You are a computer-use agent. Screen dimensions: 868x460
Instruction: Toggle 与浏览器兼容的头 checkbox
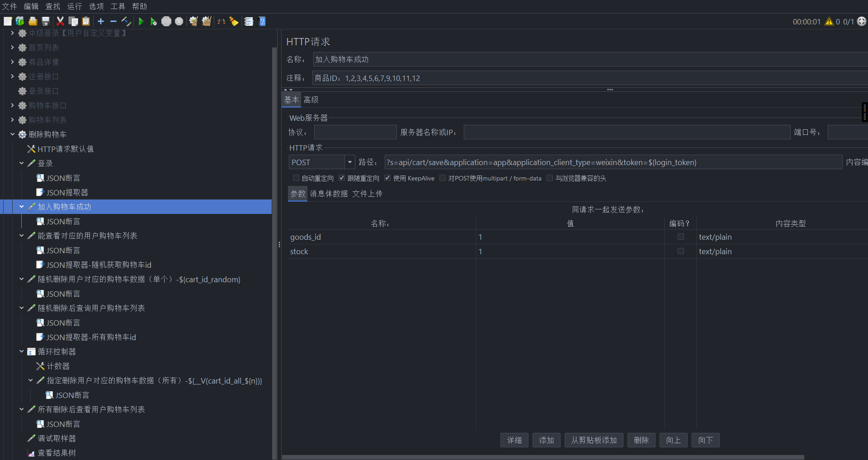tap(550, 178)
